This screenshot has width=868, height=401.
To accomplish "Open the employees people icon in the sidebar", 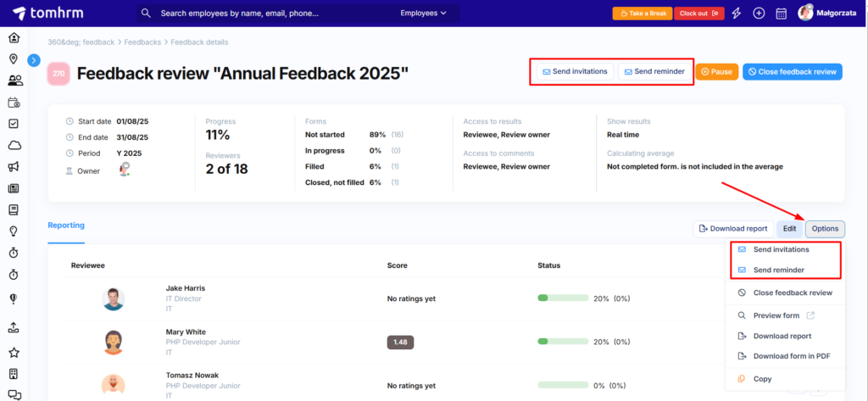I will click(15, 81).
